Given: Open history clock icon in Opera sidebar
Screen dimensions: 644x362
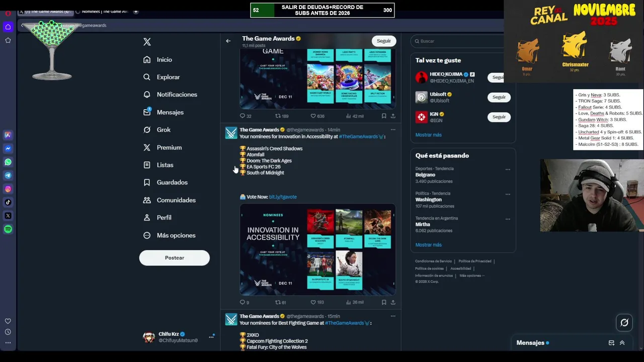Looking at the screenshot, I should point(8,332).
